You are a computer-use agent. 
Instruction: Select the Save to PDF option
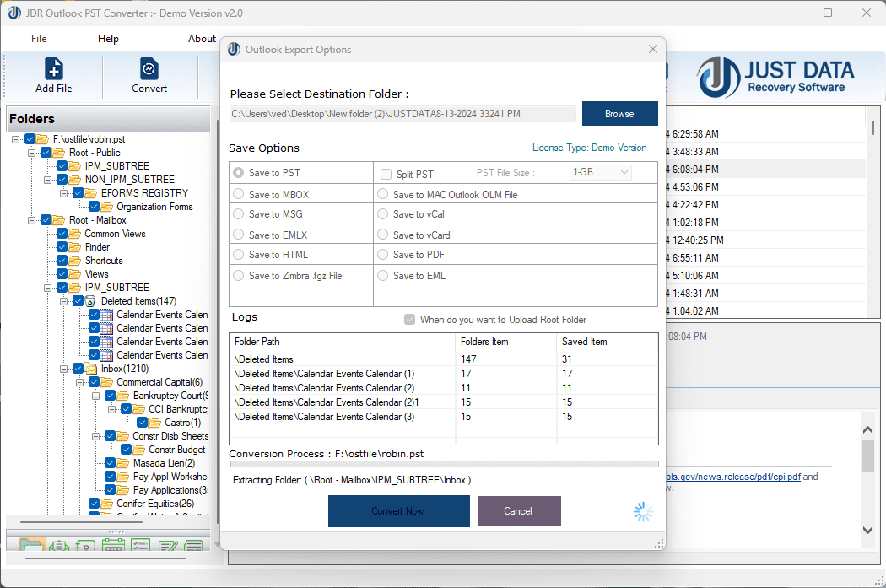pyautogui.click(x=382, y=254)
